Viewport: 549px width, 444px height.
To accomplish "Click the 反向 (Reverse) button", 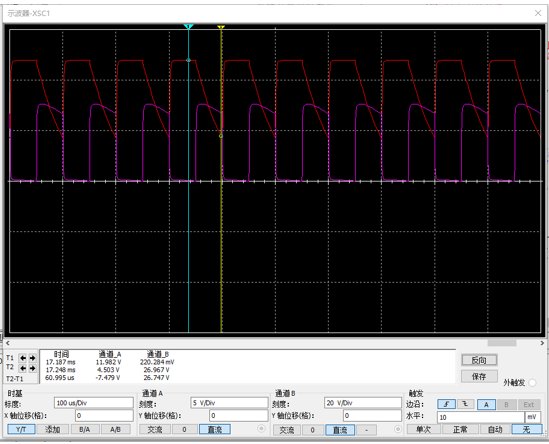I will point(479,360).
